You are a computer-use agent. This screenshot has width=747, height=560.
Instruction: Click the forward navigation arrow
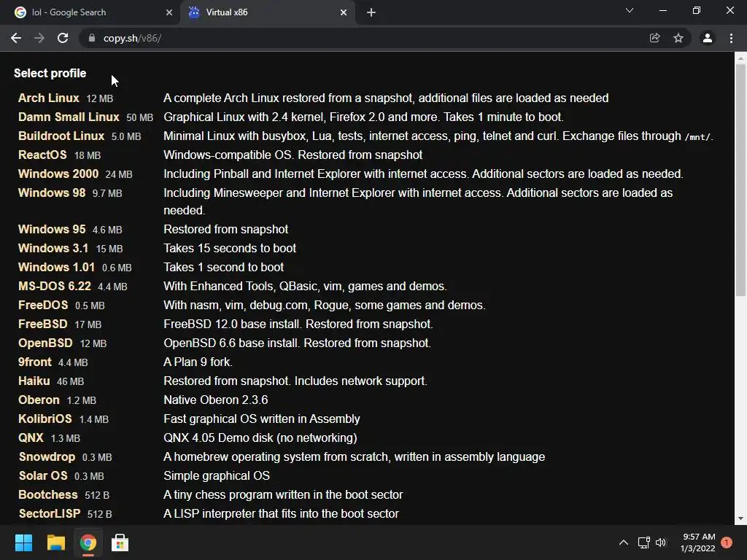pyautogui.click(x=39, y=38)
